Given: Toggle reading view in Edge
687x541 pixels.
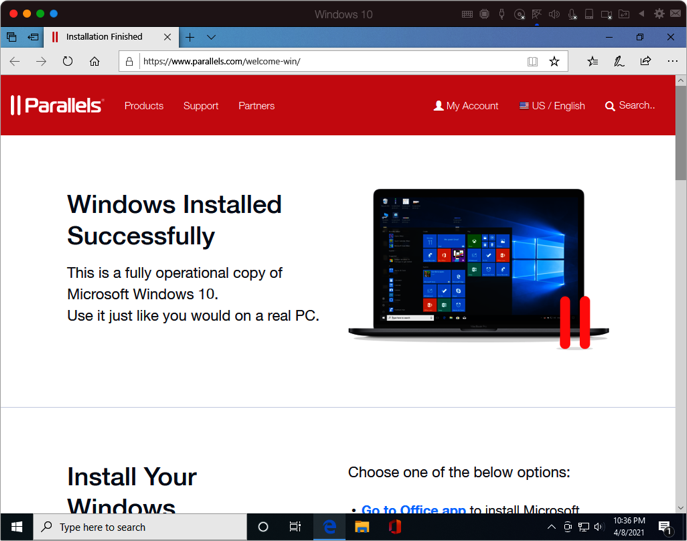Looking at the screenshot, I should point(532,61).
